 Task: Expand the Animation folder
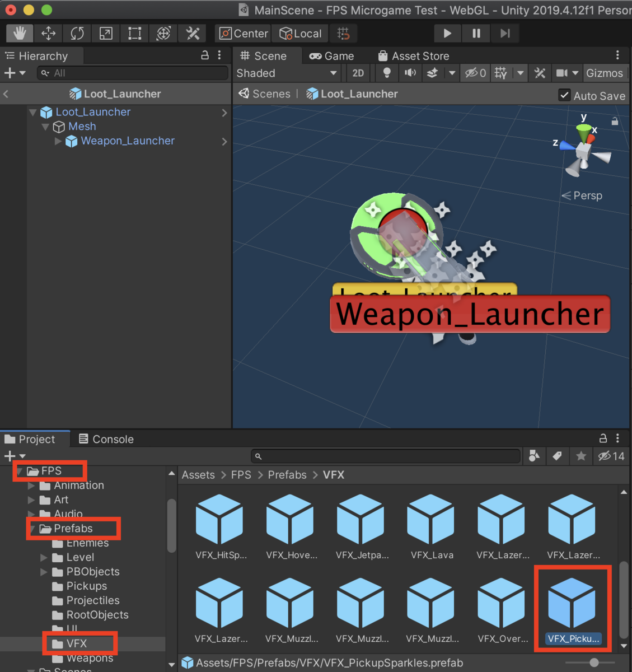click(31, 486)
